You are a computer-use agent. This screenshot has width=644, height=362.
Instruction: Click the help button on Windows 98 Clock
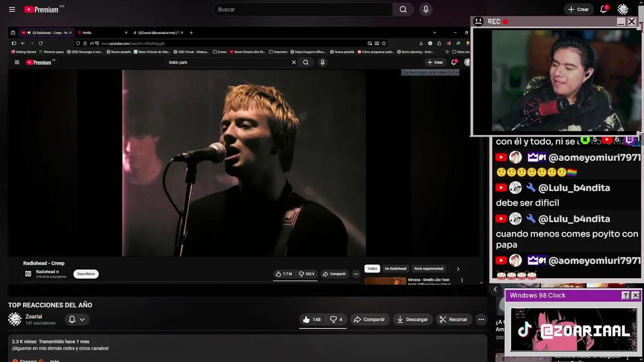pos(625,296)
